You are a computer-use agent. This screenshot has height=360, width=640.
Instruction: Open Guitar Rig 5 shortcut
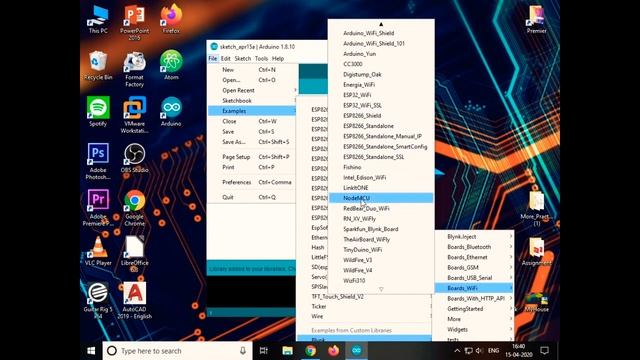pos(98,301)
